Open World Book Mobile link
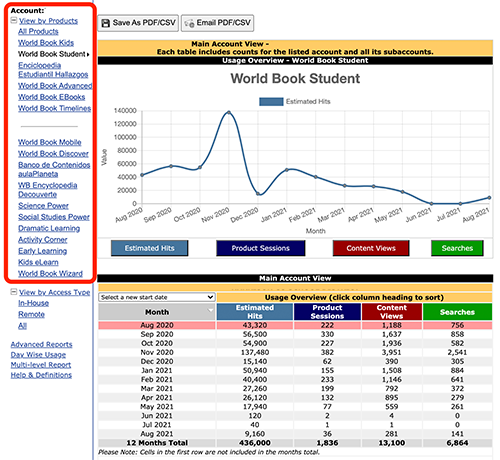Image resolution: width=500 pixels, height=460 pixels. pos(50,142)
